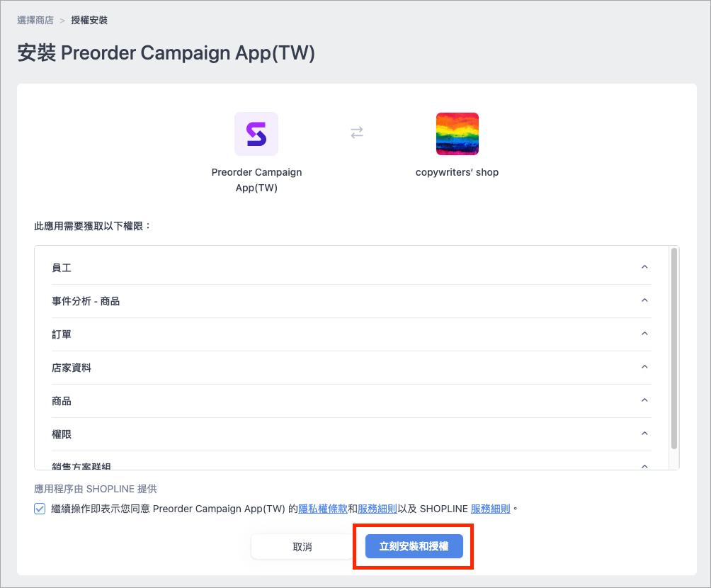The height and width of the screenshot is (588, 711).
Task: Click the exchange arrows icon between logos
Action: 357,132
